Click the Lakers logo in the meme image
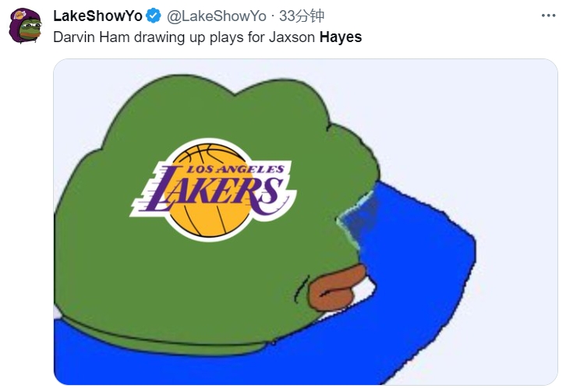This screenshot has height=392, width=566. click(x=214, y=190)
